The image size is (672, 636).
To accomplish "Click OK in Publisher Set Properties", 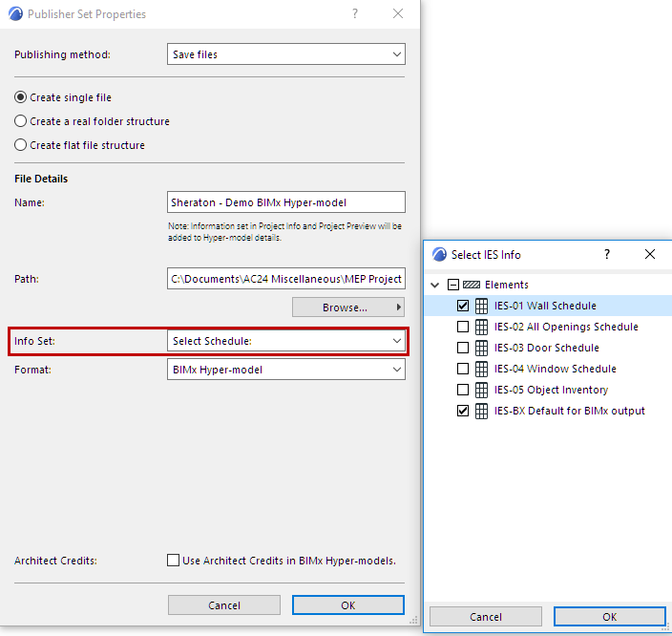I will coord(348,605).
